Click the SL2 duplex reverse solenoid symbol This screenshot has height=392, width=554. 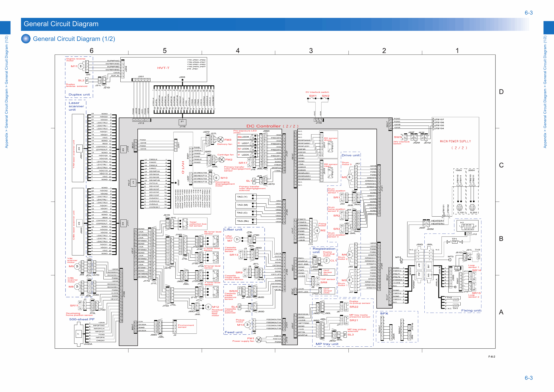pyautogui.click(x=87, y=80)
